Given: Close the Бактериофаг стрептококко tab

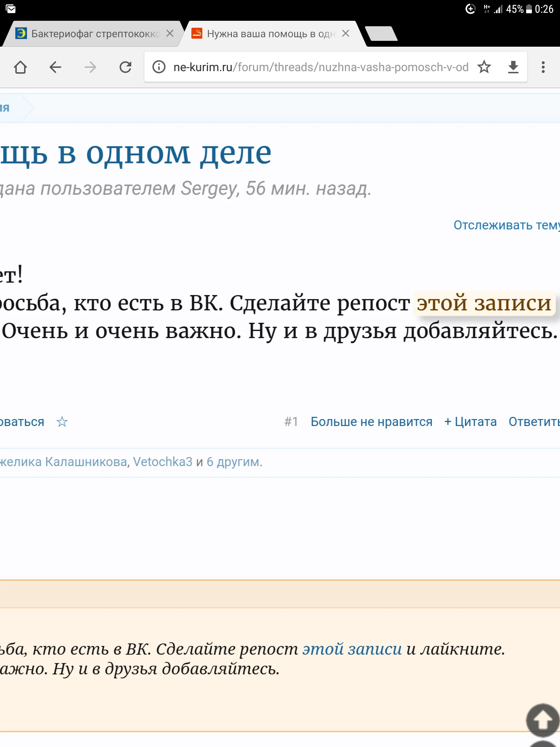Looking at the screenshot, I should point(170,34).
